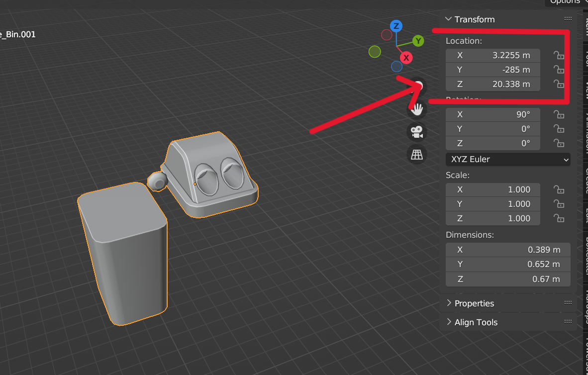Screen dimensions: 588x375
Task: Click the blue Z axis on the navigation gizmo
Action: pyautogui.click(x=396, y=25)
